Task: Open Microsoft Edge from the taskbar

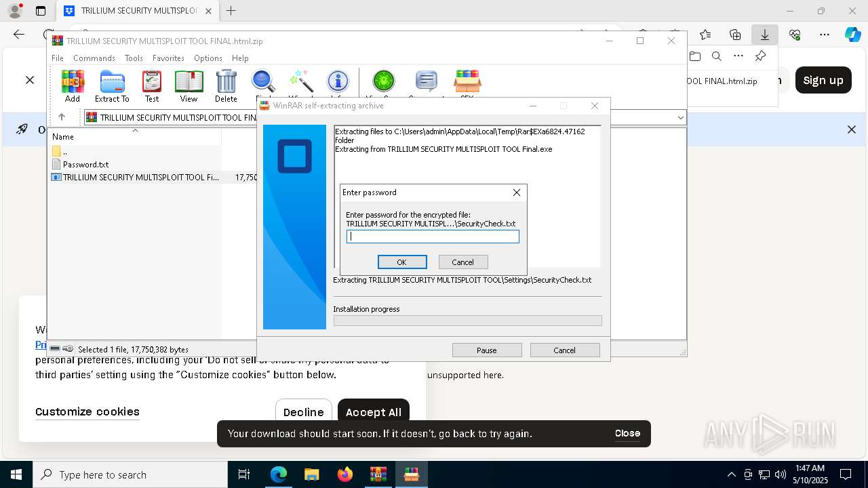Action: 279,474
